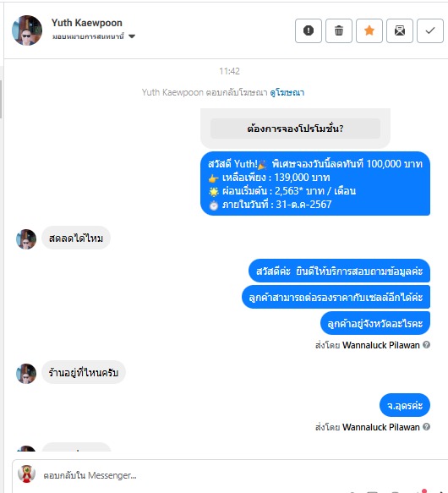Click customer avatar beside ร้านอยู่ที่ไหนครับ message
Screen dimensions: 448x493
[x=26, y=374]
